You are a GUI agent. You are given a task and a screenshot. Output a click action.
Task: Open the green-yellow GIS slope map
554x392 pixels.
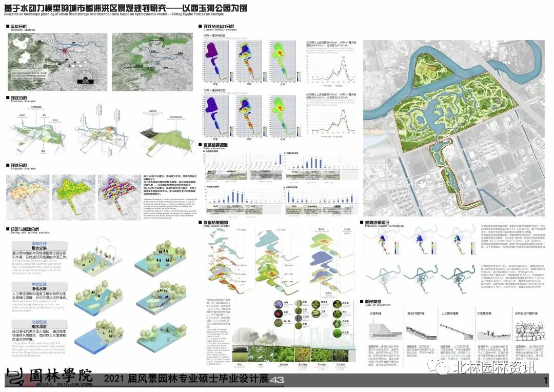[73, 198]
